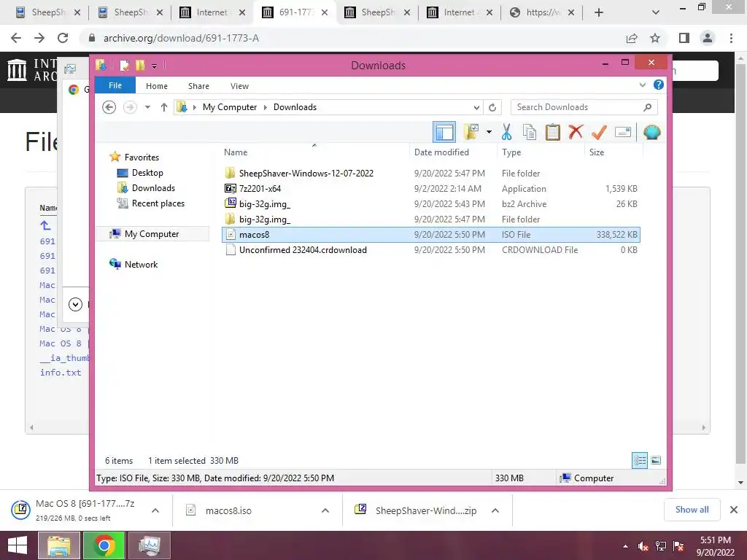Select the SheepShaver-Windows-12-07-2022 folder

point(430,174)
